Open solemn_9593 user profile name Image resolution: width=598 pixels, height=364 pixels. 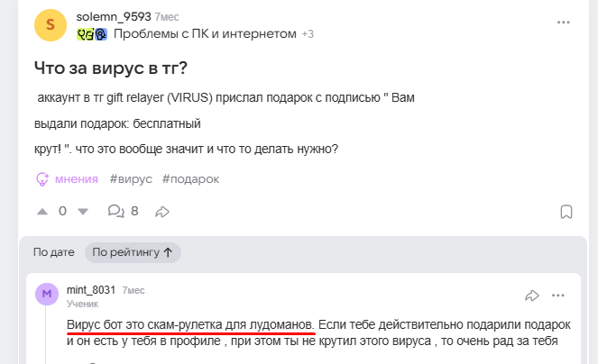[114, 16]
